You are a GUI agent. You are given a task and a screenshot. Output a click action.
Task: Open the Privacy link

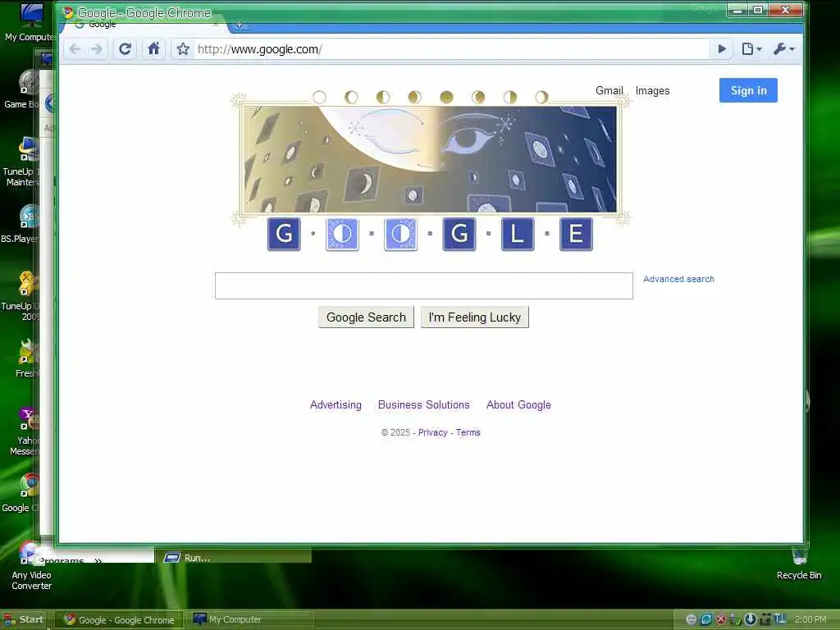tap(433, 432)
